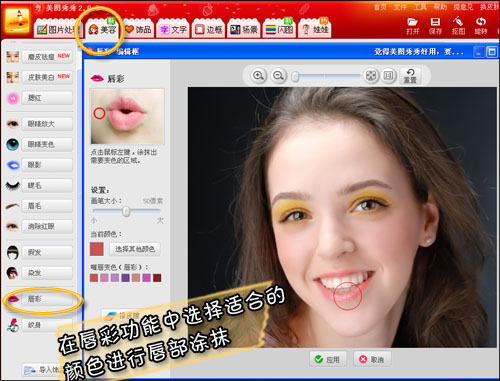Click the 眼睛放大 eye icon

coord(13,124)
